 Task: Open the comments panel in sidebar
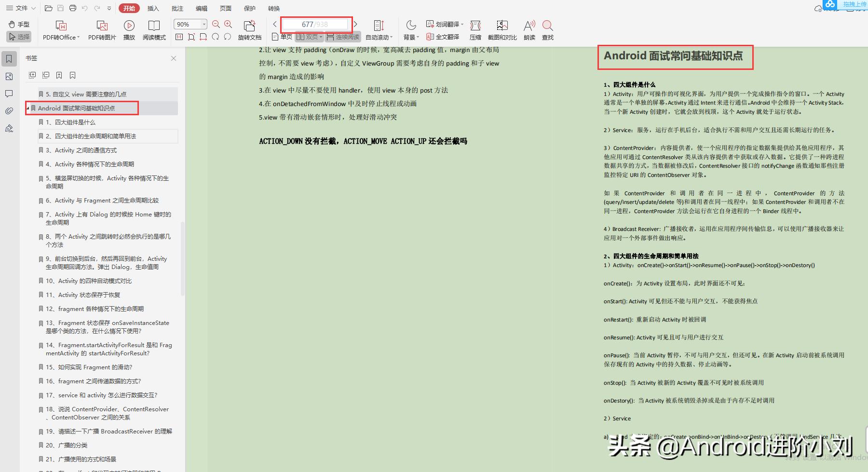9,94
